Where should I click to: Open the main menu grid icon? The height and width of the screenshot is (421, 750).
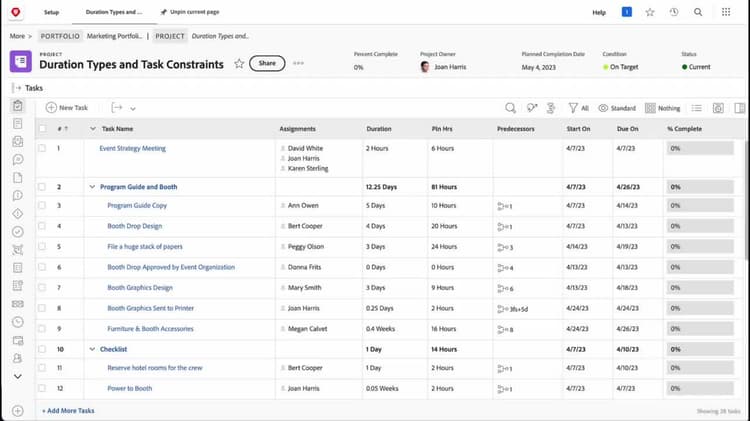click(x=726, y=12)
